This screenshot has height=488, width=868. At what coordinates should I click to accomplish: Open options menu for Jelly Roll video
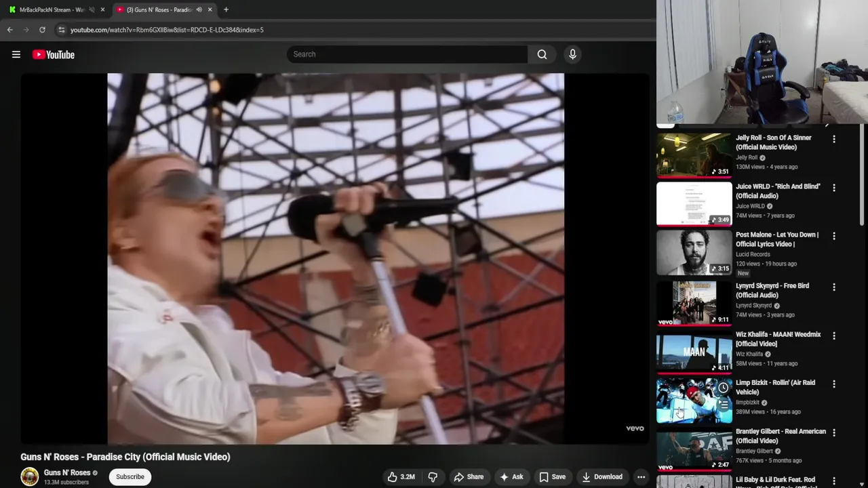click(x=834, y=139)
